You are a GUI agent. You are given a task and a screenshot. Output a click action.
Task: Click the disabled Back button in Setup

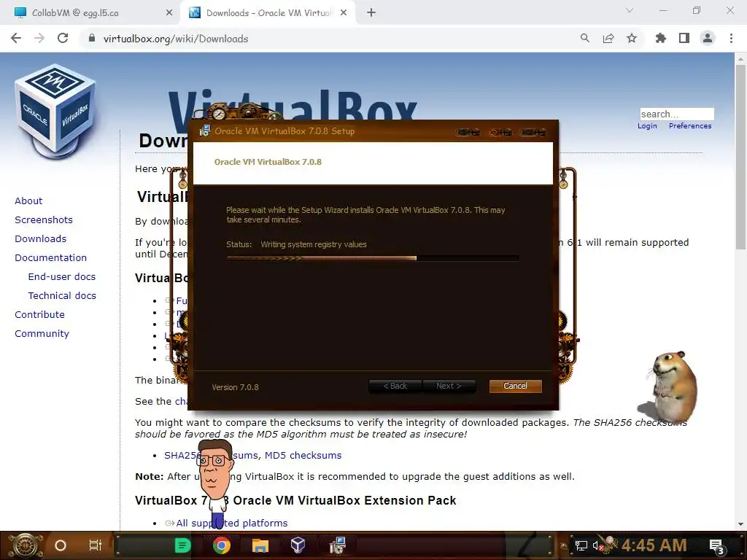[x=395, y=386]
